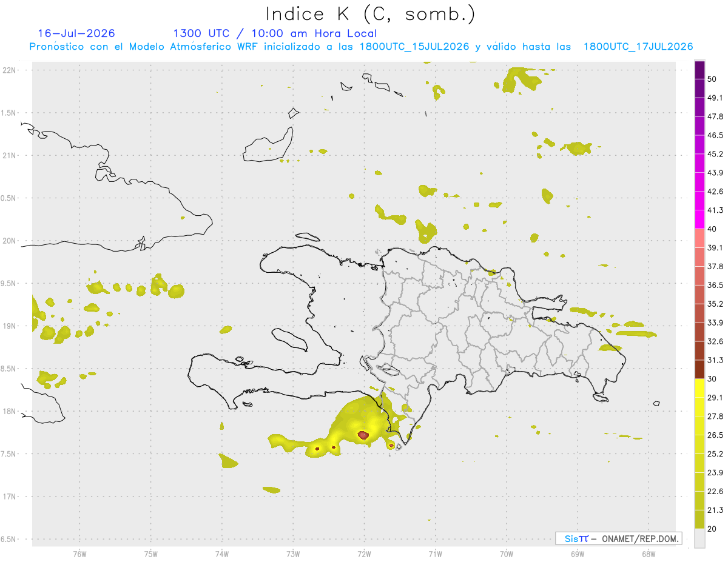Click the colorbar value "32.6"
This screenshot has height=562, width=728.
715,341
